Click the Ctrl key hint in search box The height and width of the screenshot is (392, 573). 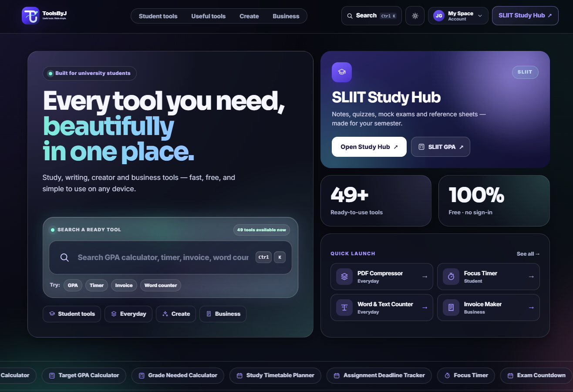tap(263, 257)
